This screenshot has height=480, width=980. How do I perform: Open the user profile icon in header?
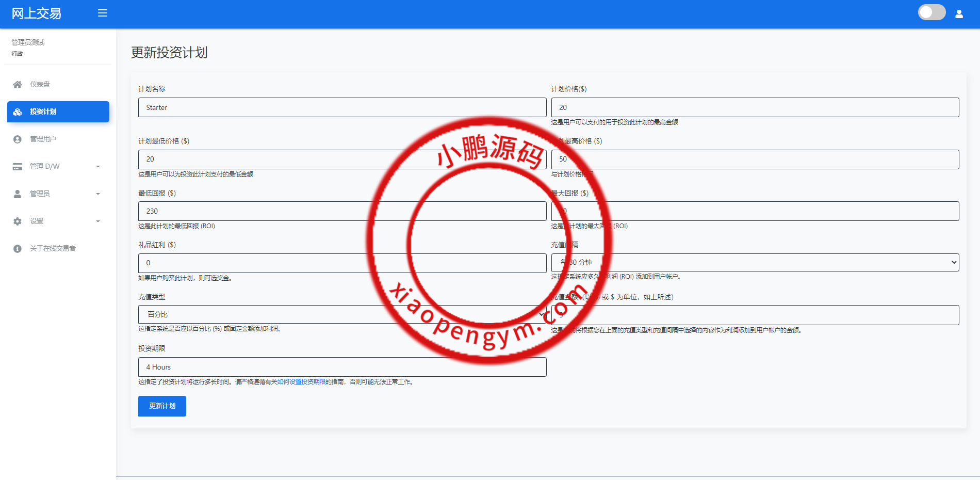959,14
